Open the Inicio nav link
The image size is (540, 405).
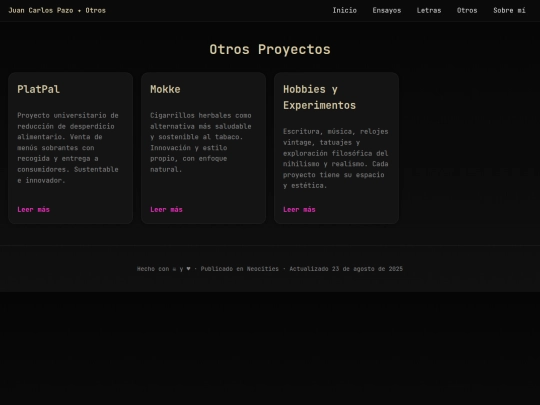344,10
